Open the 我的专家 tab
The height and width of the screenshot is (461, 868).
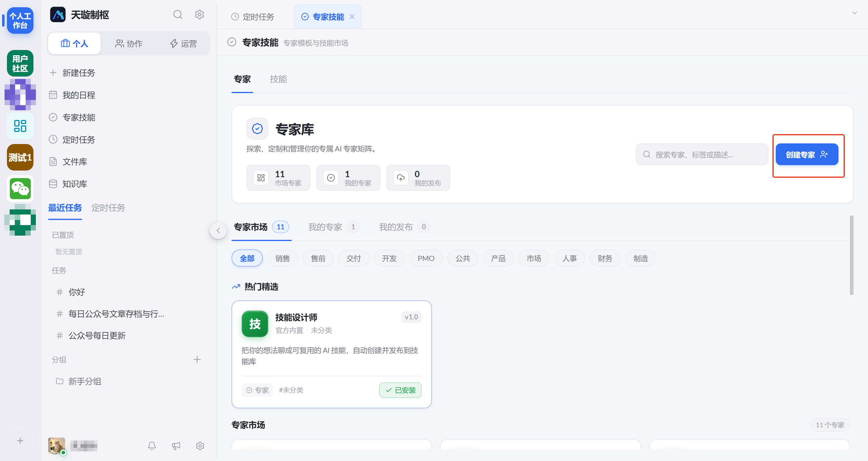click(x=334, y=227)
